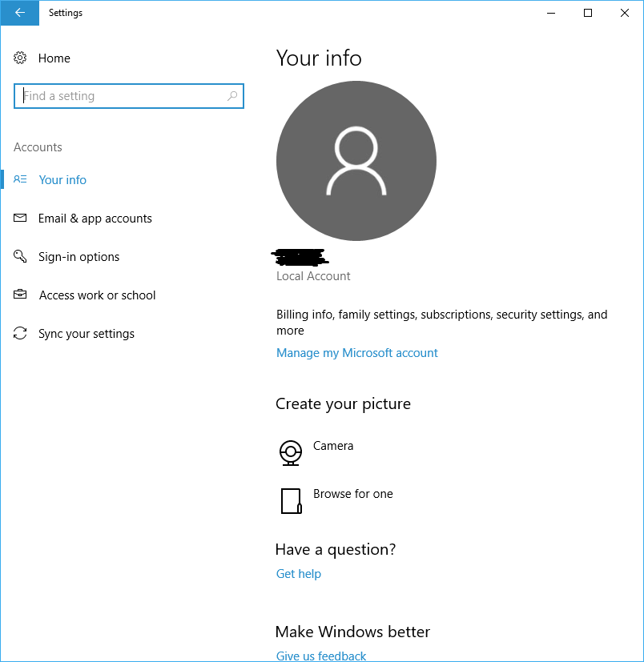Open Home settings page
The width and height of the screenshot is (644, 662).
[x=54, y=58]
